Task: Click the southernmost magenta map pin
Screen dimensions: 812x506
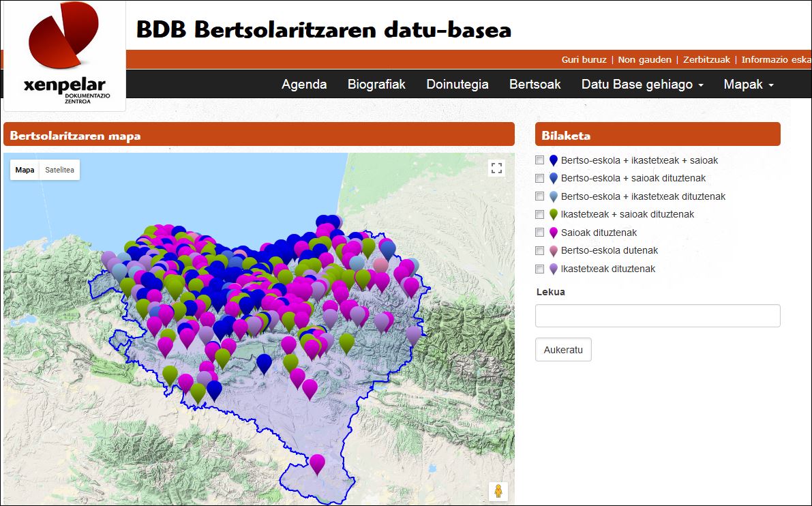Action: [x=317, y=463]
